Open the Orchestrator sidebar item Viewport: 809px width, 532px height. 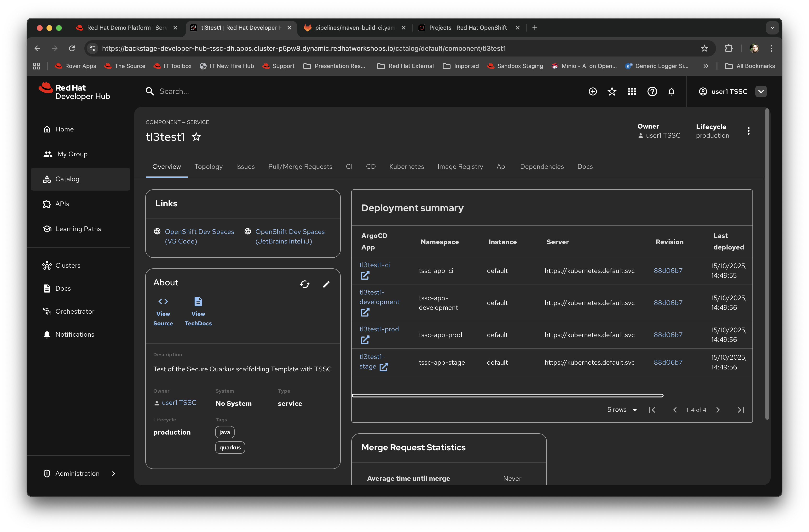(x=75, y=311)
